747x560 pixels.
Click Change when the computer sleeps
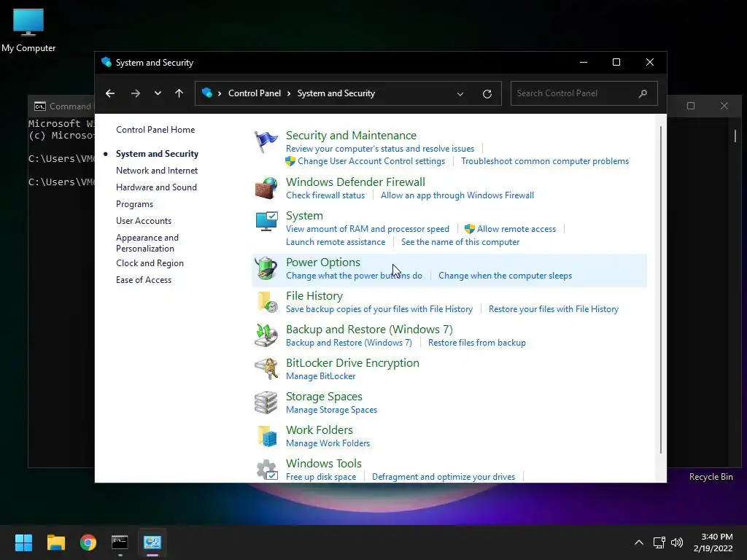pyautogui.click(x=505, y=275)
